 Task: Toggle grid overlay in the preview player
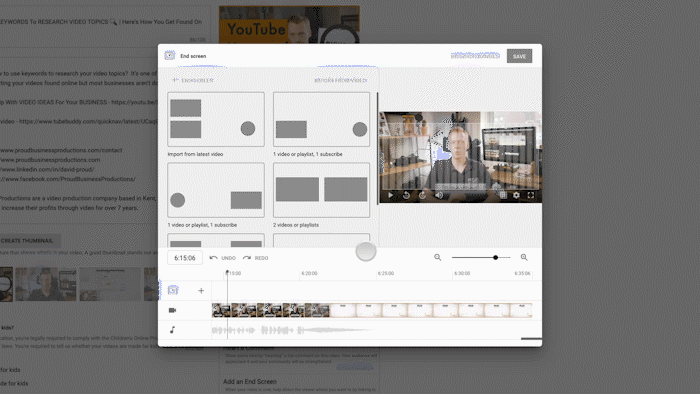pyautogui.click(x=503, y=195)
